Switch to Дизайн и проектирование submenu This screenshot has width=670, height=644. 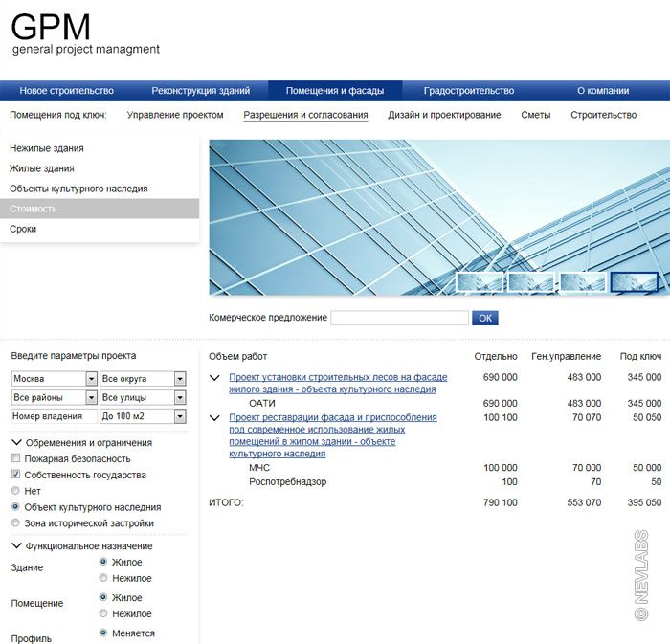[444, 115]
